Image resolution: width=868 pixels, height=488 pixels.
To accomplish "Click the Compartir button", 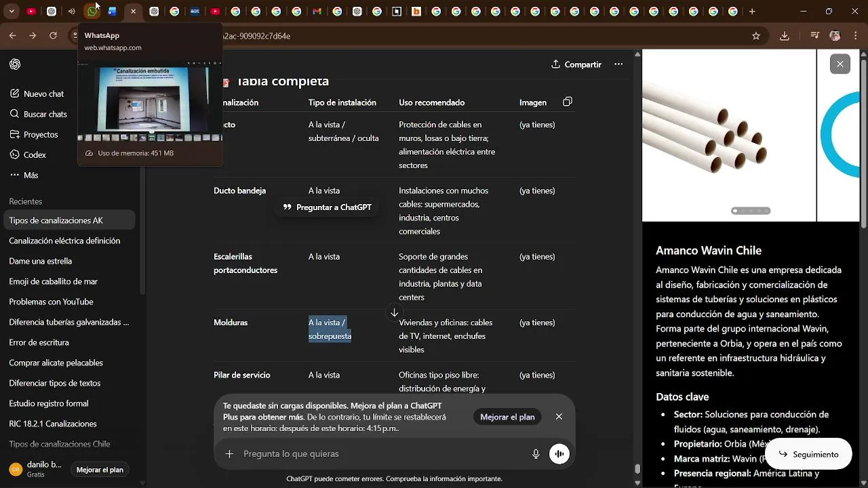I will [x=576, y=64].
